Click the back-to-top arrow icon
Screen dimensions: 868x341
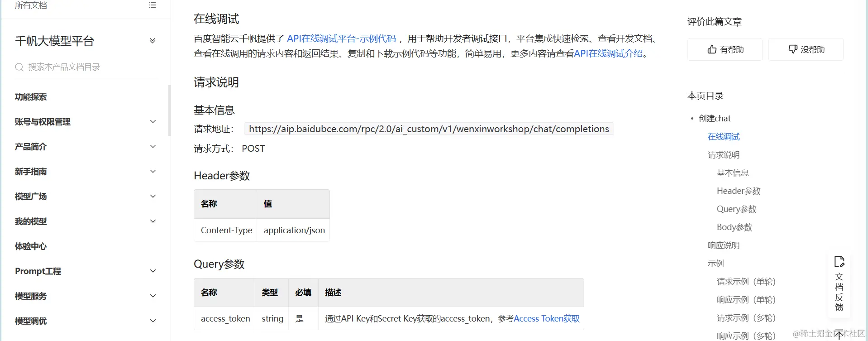tap(839, 335)
